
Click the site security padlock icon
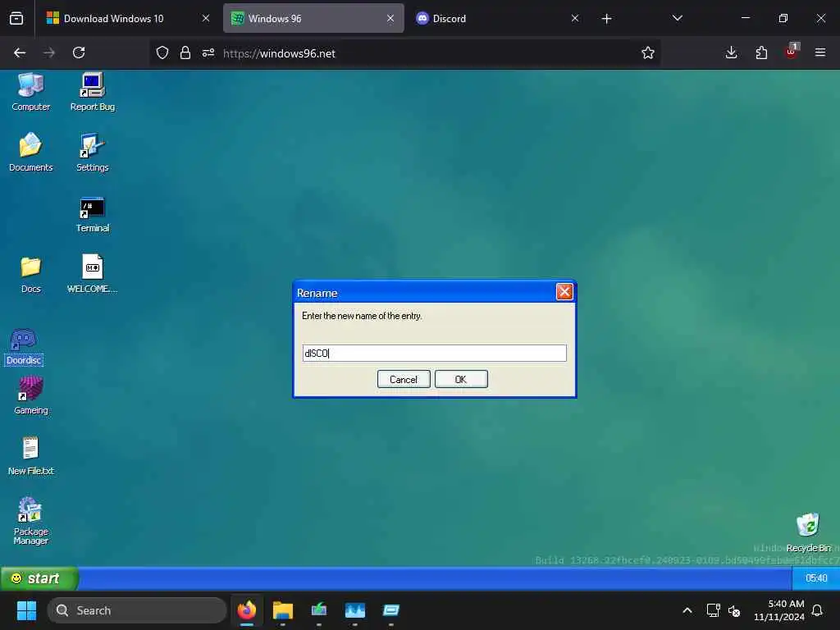[x=185, y=52]
